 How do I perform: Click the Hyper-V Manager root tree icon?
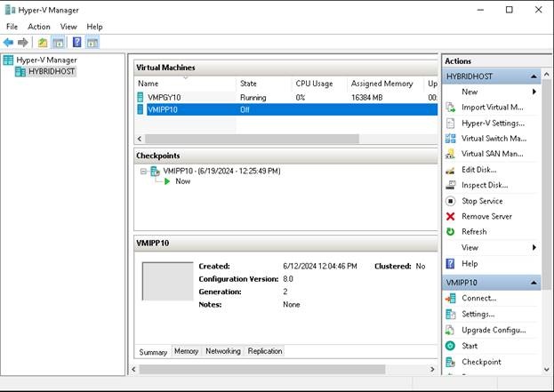tap(8, 60)
